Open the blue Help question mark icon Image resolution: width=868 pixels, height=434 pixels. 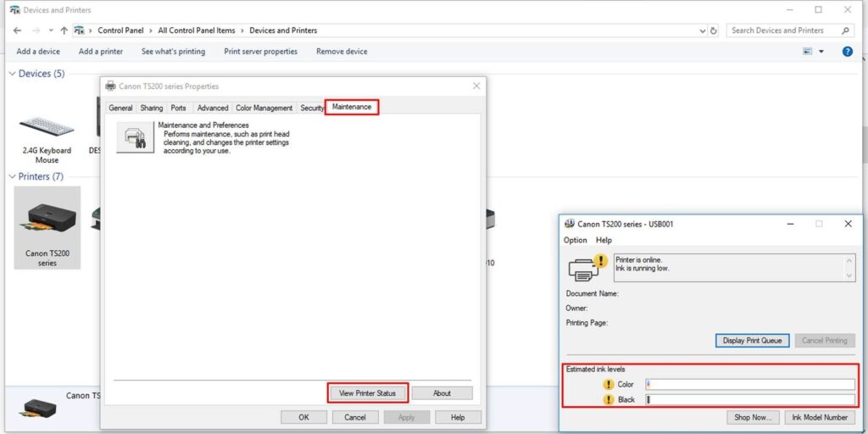[x=847, y=52]
